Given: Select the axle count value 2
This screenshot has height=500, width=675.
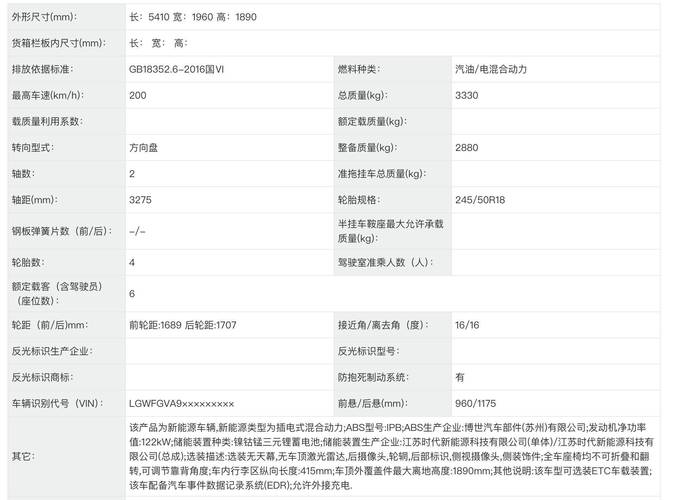Looking at the screenshot, I should tap(132, 174).
